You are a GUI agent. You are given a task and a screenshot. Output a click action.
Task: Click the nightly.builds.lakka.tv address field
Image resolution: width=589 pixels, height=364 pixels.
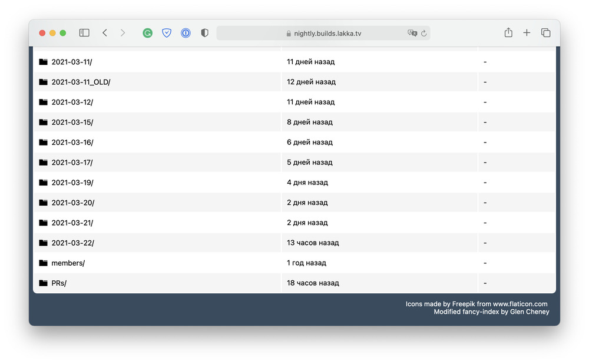323,33
